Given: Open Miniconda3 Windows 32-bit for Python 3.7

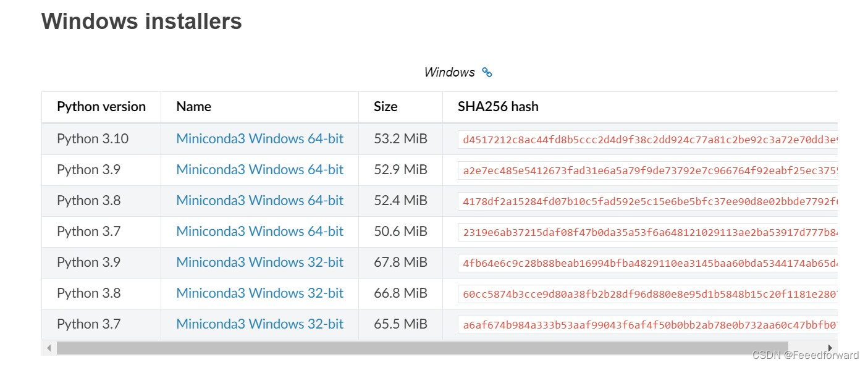Looking at the screenshot, I should (260, 324).
